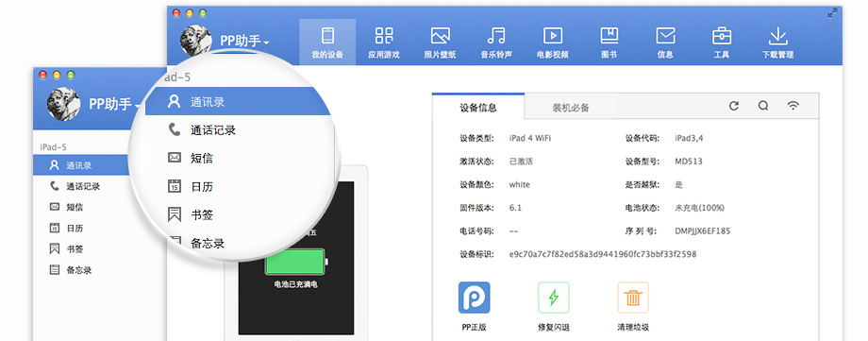The height and width of the screenshot is (341, 868).
Task: Open 我的设备 in the top toolbar
Action: 327,43
